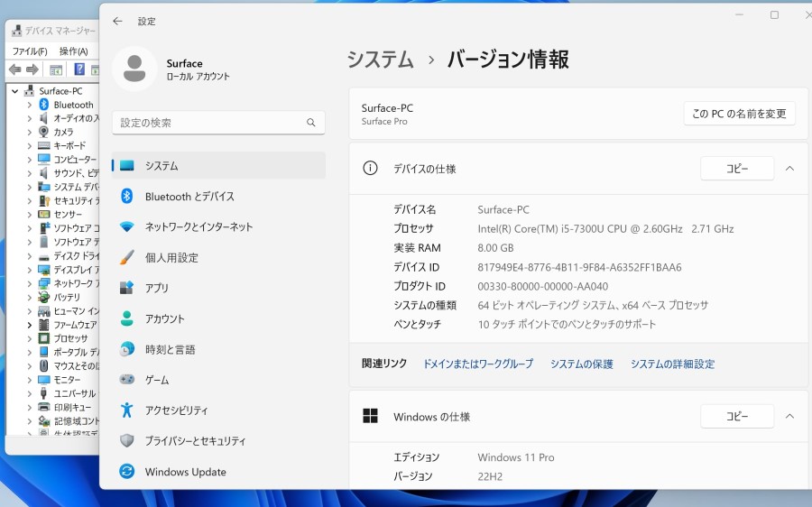Image resolution: width=812 pixels, height=507 pixels.
Task: Click the paintbrush personalization icon
Action: (x=127, y=257)
